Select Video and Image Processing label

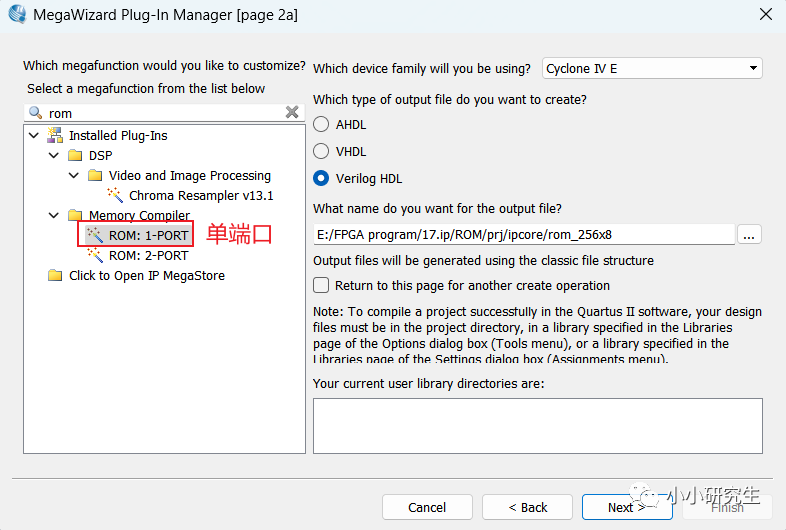tap(189, 175)
